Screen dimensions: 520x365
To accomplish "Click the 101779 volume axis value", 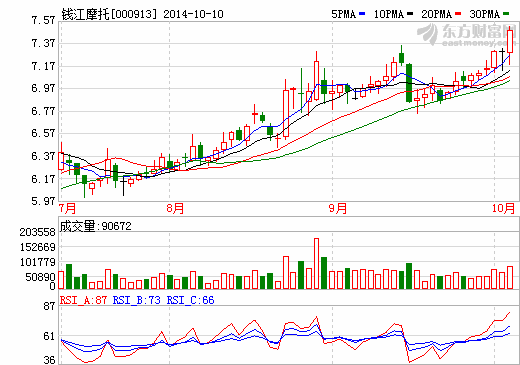I will click(x=37, y=262).
